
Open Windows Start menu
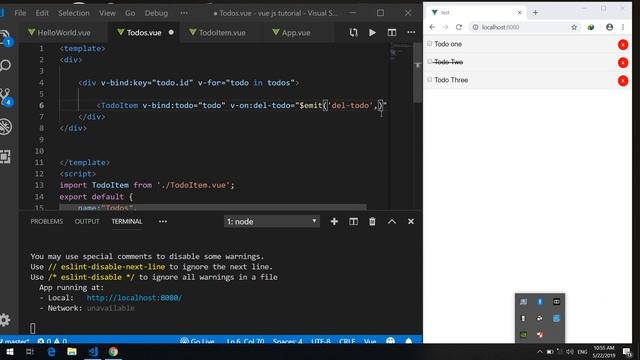coord(10,351)
